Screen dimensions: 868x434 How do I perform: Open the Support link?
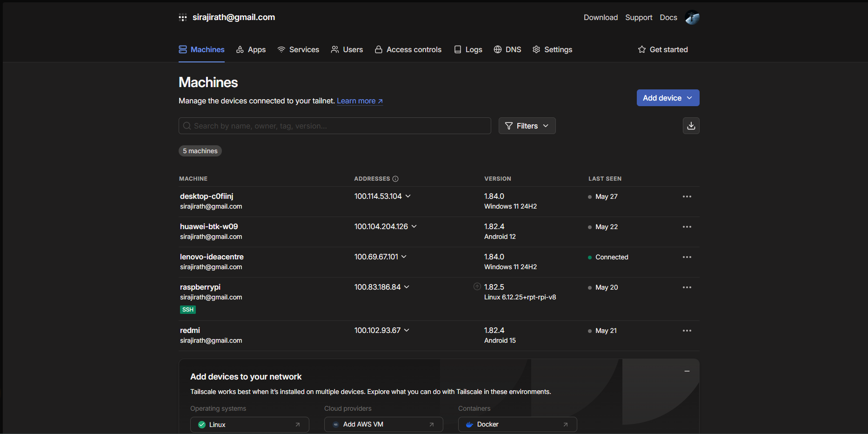tap(639, 18)
